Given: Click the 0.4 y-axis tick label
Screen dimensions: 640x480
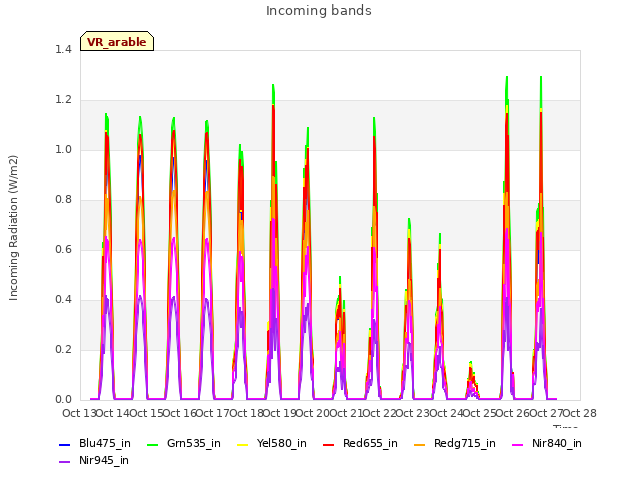Looking at the screenshot, I should tap(63, 299).
